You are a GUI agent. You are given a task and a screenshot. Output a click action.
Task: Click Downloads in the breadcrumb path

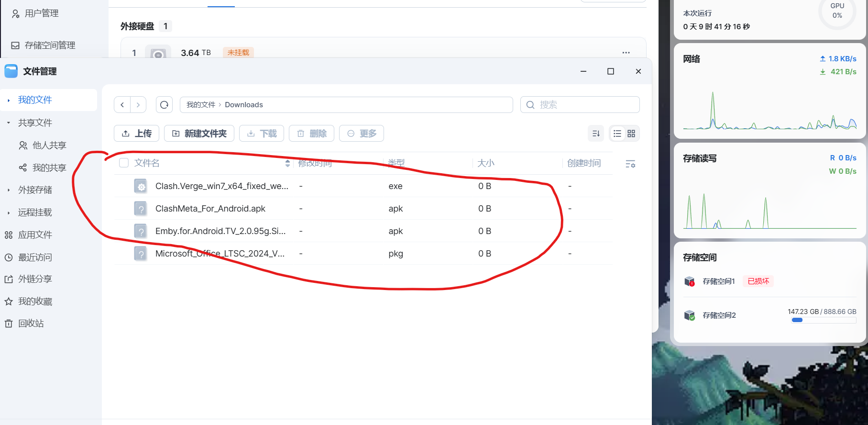244,105
